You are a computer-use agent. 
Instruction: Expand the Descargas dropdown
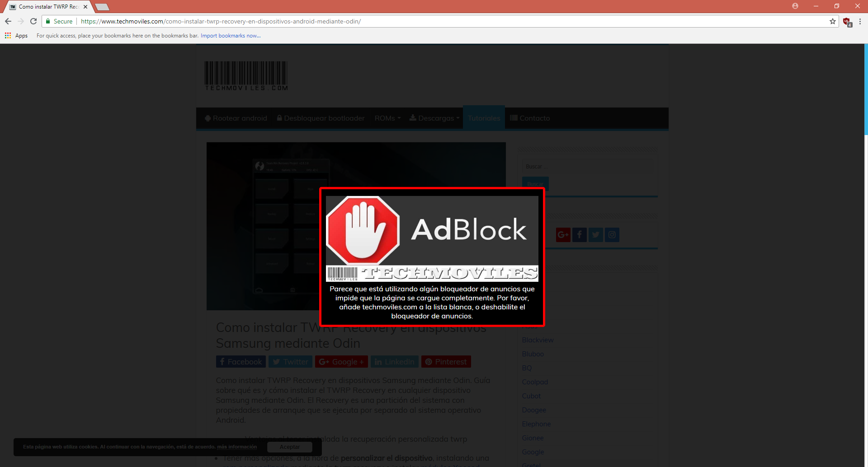coord(434,118)
